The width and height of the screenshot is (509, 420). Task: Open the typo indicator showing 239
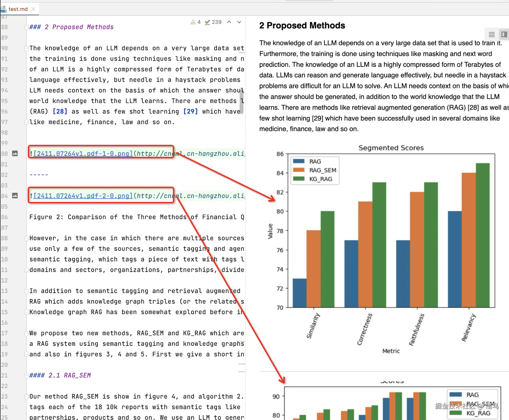(x=213, y=22)
